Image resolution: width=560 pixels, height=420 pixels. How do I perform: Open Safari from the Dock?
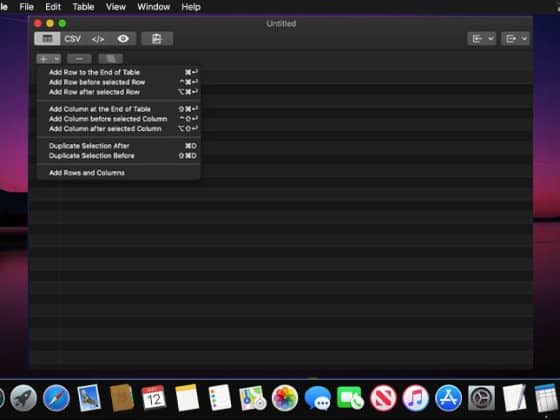(x=56, y=398)
